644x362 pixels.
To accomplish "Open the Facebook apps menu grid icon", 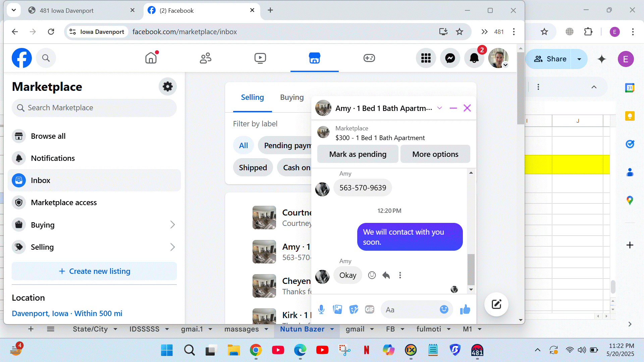I will (426, 58).
